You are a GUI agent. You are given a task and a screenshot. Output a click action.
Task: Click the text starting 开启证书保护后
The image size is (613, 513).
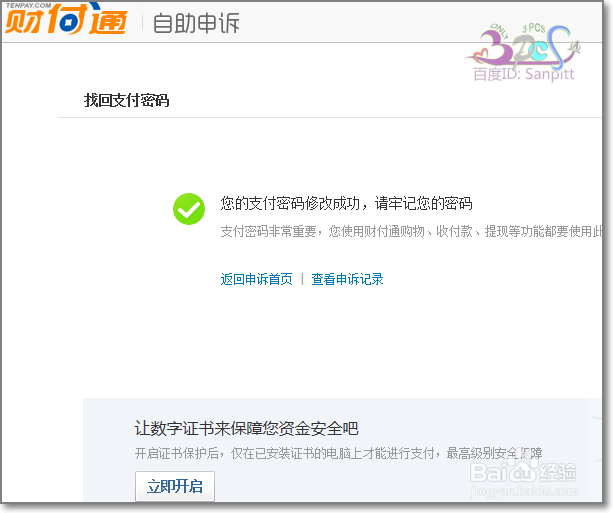(x=339, y=453)
